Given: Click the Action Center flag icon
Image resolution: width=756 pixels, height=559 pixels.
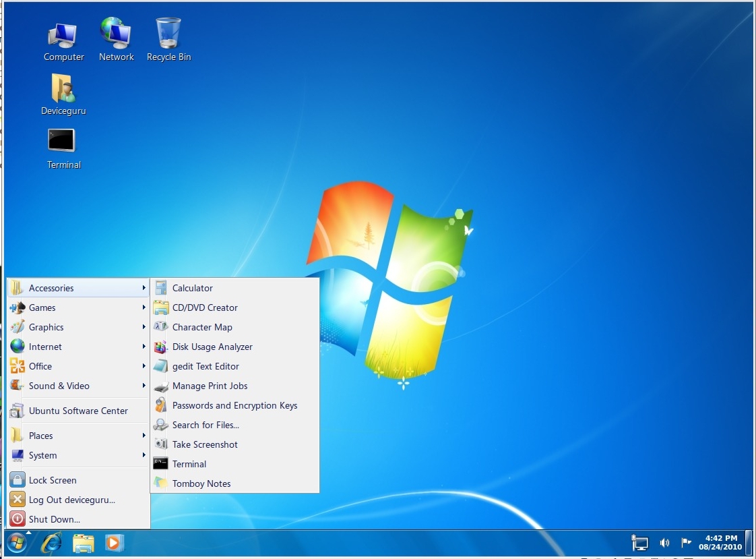Looking at the screenshot, I should tap(686, 543).
